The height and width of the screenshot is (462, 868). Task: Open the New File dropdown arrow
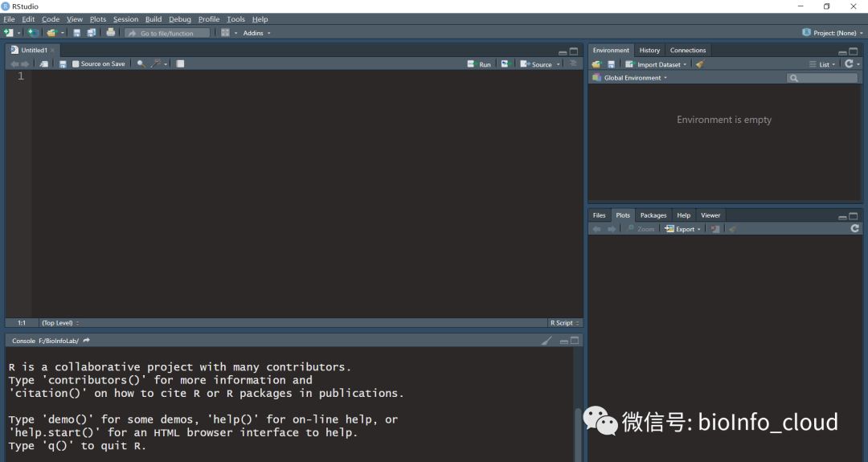click(18, 33)
